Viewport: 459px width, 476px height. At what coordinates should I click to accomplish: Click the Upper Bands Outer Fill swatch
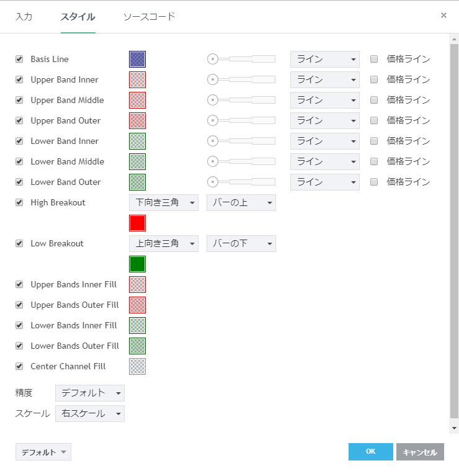(x=137, y=305)
